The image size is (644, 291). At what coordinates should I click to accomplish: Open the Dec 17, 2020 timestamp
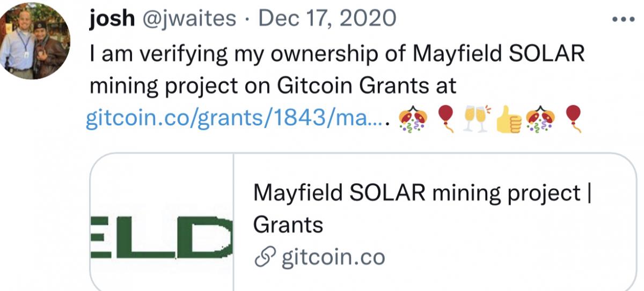327,19
